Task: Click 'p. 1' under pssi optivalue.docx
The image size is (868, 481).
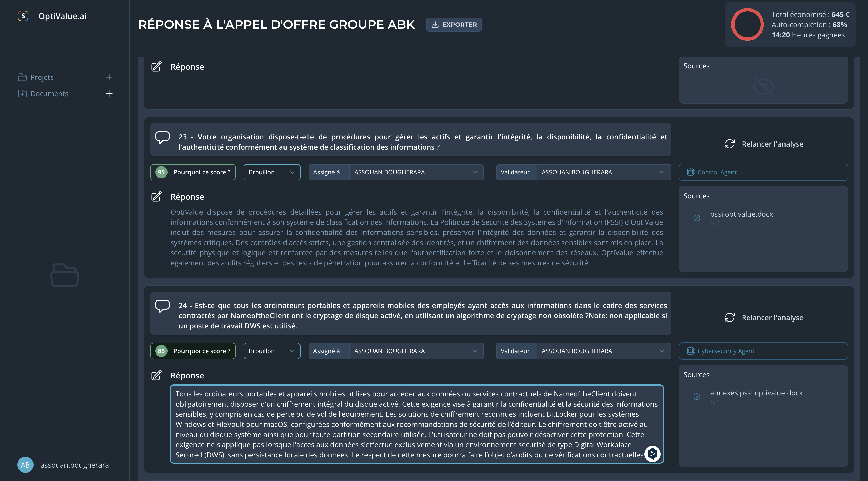Action: (x=715, y=223)
